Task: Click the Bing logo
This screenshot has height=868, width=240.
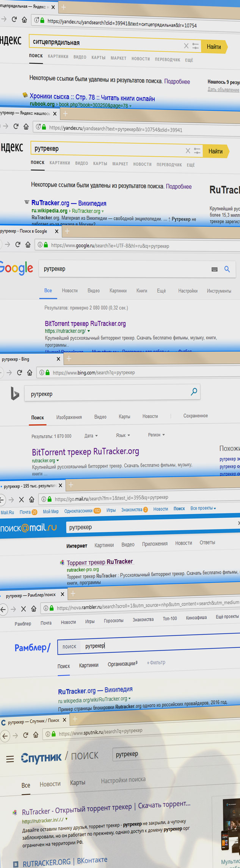Action: click(15, 394)
